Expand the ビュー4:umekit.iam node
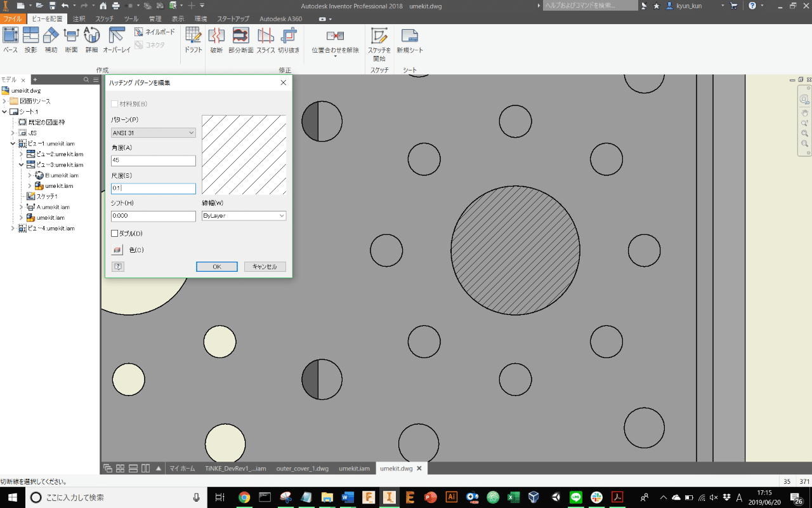812x508 pixels. (x=13, y=228)
